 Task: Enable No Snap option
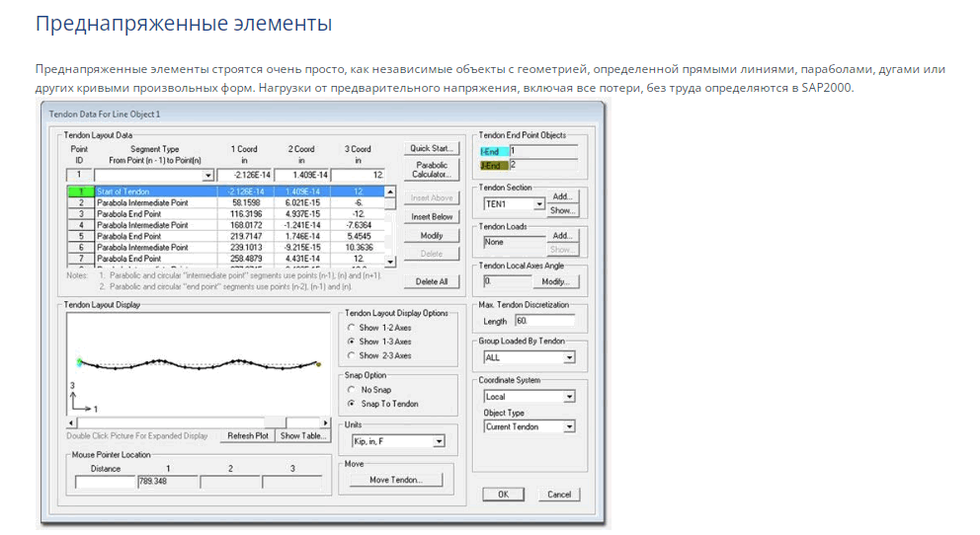point(350,390)
